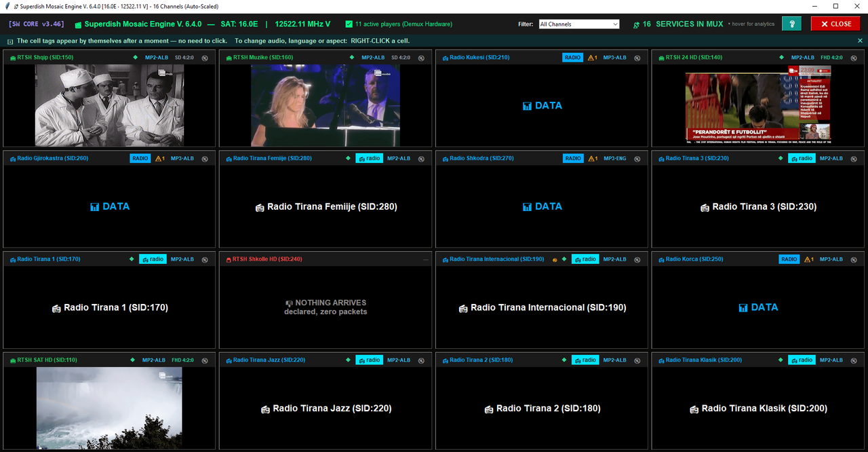The height and width of the screenshot is (452, 868).
Task: Click the mute icon in RTSH SAT HD cell
Action: (205, 360)
